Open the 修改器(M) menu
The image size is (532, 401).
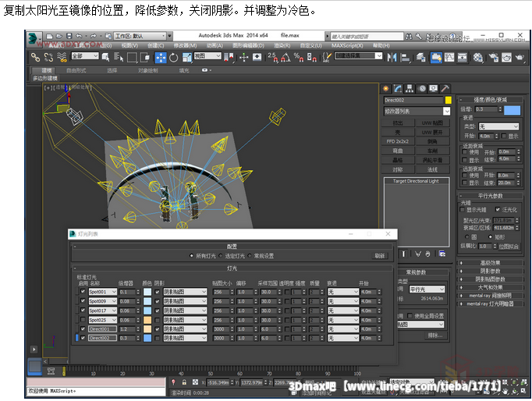tap(185, 46)
